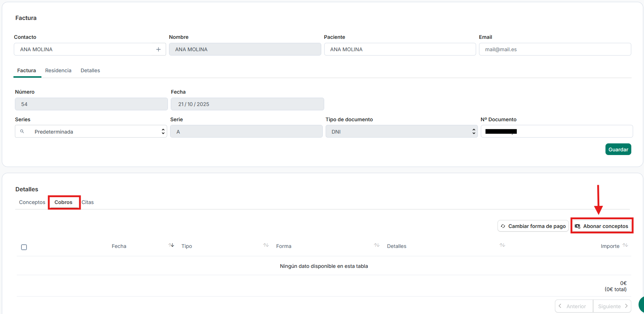This screenshot has height=314, width=644.
Task: Sort table by Detalles column arrows
Action: pos(502,245)
